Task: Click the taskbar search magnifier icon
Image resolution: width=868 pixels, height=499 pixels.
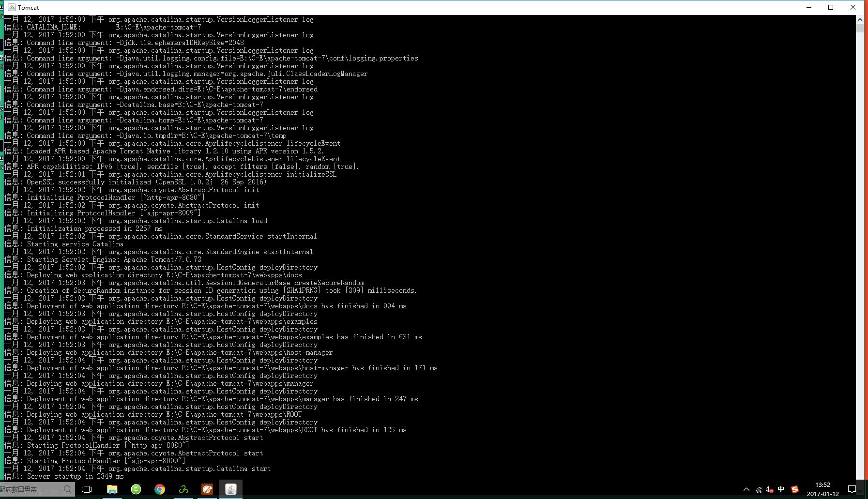Action: [68, 489]
